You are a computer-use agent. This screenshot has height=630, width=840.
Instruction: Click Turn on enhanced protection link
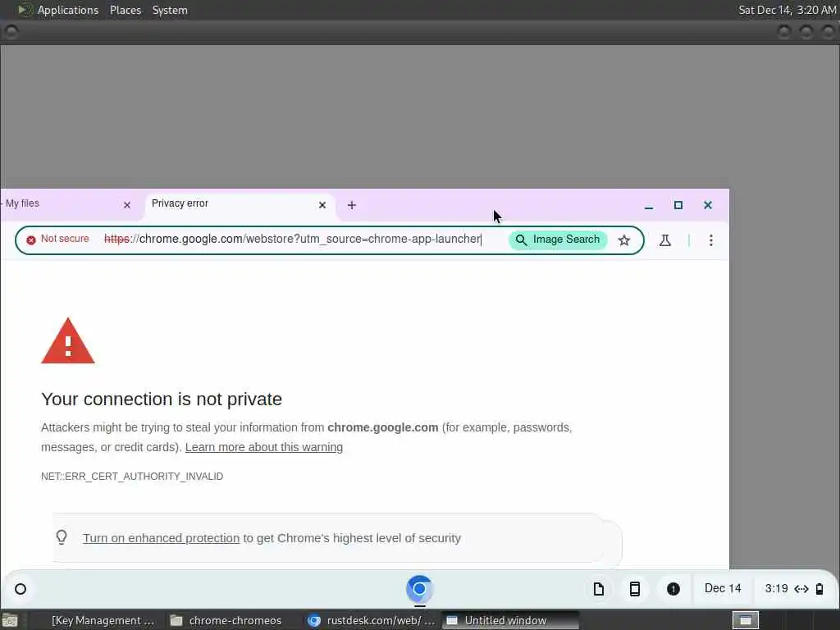(162, 538)
